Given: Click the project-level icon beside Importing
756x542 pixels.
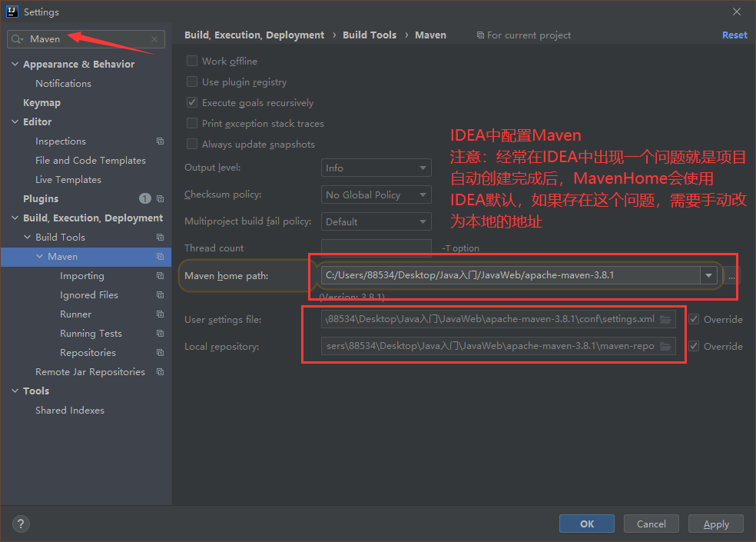Looking at the screenshot, I should pyautogui.click(x=160, y=275).
